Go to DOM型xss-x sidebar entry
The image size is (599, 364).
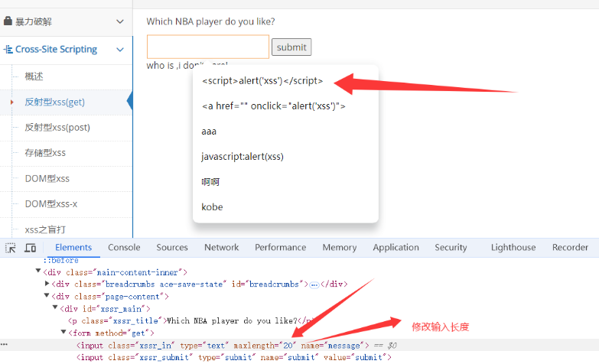click(x=51, y=204)
